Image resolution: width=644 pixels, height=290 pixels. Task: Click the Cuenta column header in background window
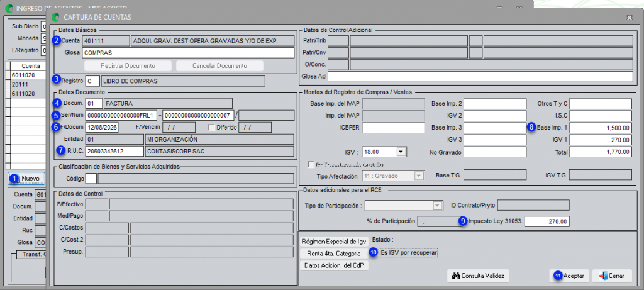30,65
